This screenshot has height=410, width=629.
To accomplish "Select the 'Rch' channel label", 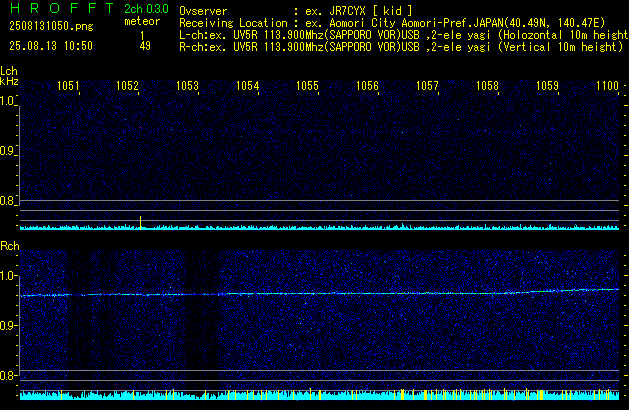I will click(10, 246).
